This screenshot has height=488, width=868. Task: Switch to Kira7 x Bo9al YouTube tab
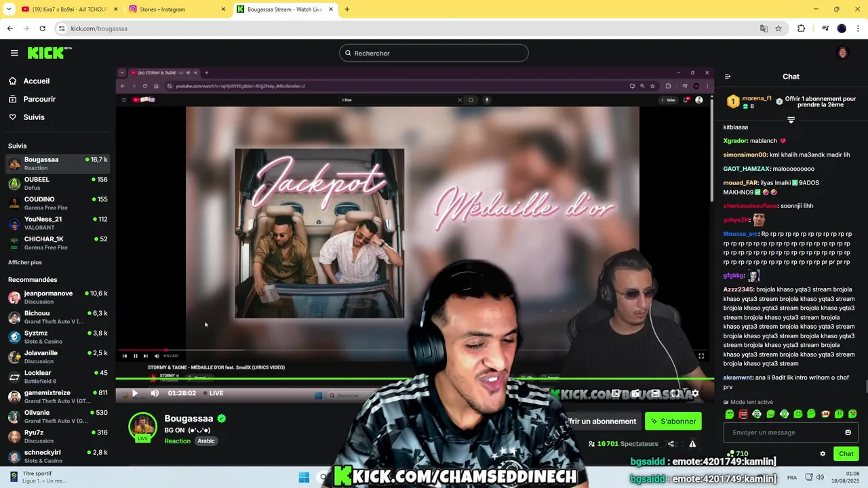click(68, 9)
